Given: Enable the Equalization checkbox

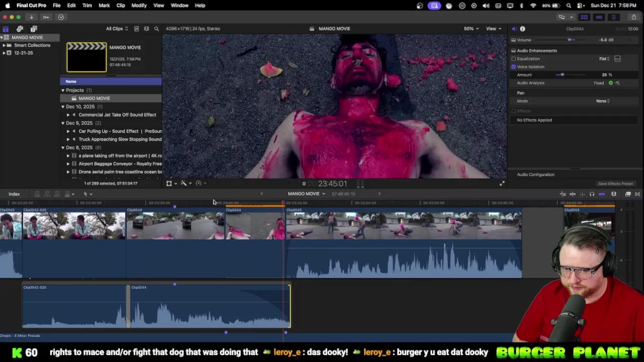Looking at the screenshot, I should [x=514, y=59].
